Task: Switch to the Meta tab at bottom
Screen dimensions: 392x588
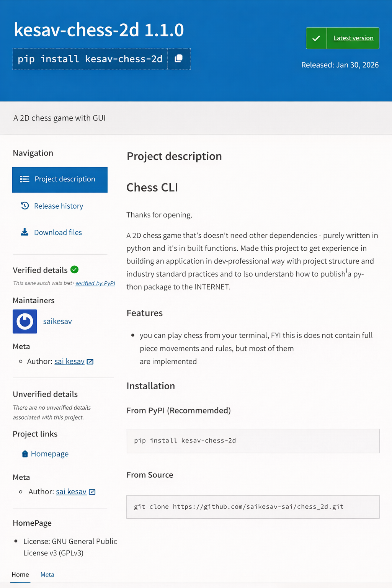Action: 47,574
